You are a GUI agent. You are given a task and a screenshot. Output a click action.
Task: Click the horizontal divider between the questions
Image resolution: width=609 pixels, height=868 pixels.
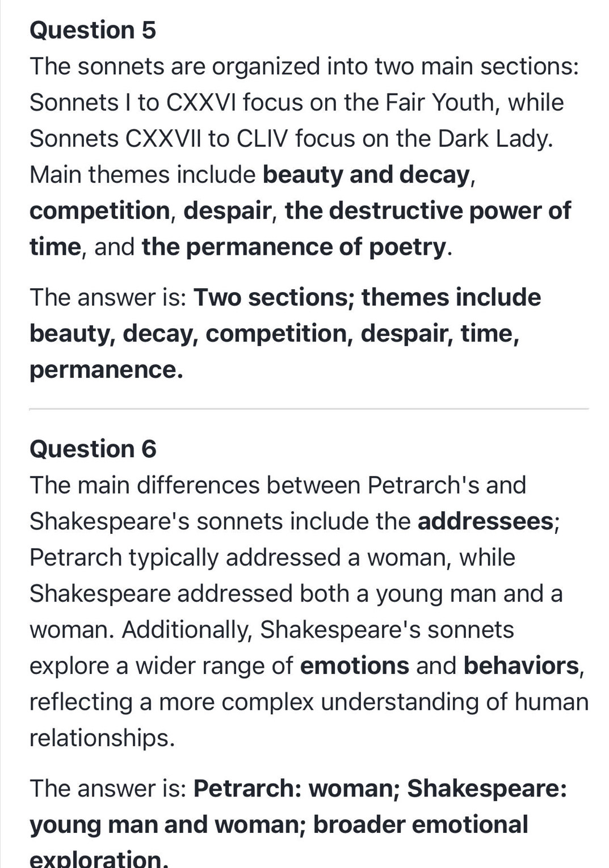click(x=309, y=408)
